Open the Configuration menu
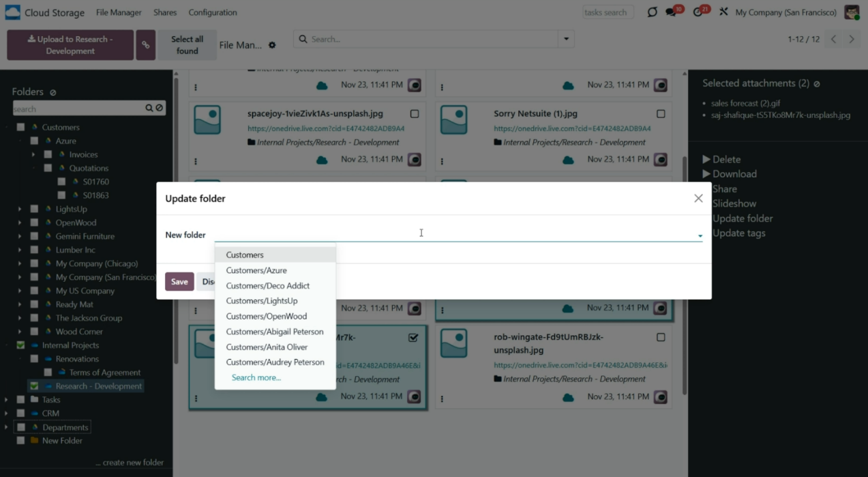 pyautogui.click(x=213, y=12)
